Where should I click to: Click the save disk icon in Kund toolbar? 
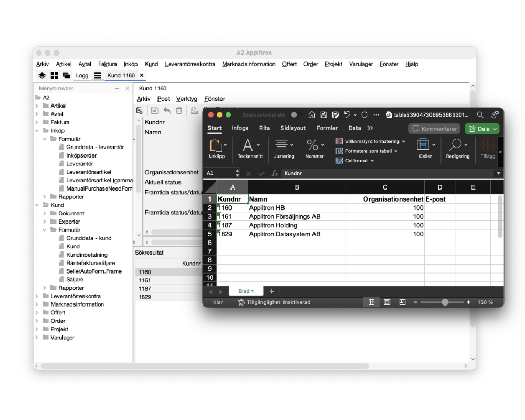[155, 110]
